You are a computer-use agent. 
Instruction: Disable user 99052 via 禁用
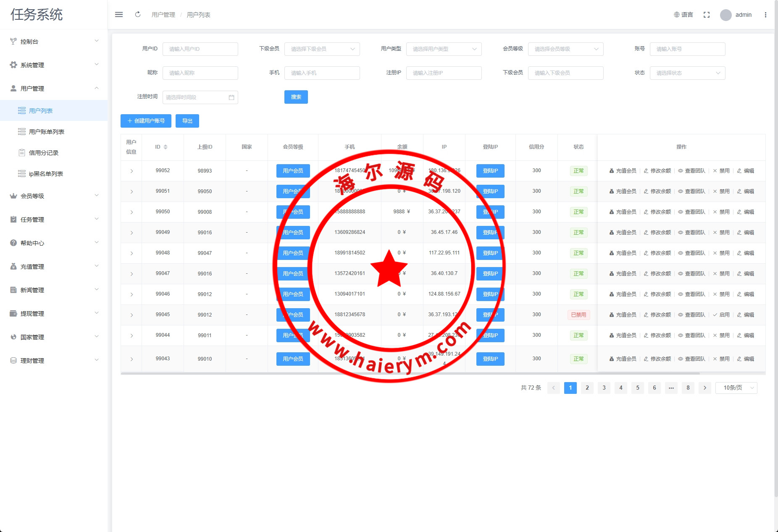tap(721, 171)
